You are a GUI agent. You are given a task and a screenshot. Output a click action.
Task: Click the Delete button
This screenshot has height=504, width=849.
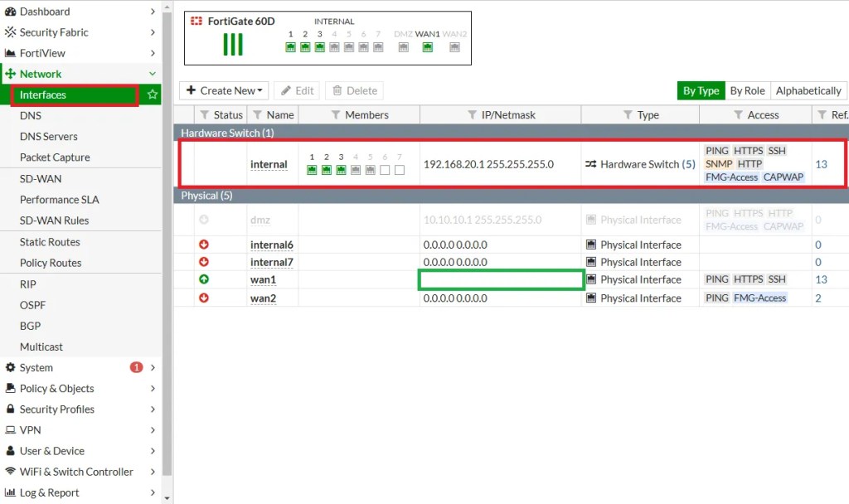(x=355, y=90)
